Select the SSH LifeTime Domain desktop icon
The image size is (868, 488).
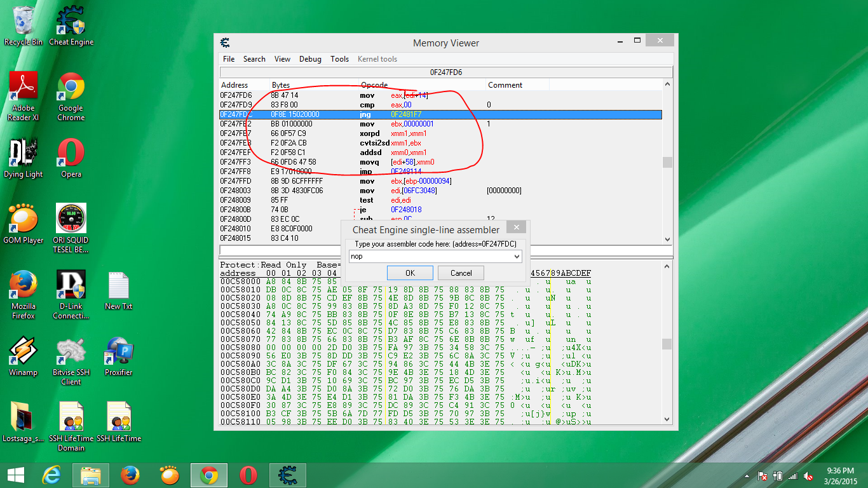[x=71, y=426]
